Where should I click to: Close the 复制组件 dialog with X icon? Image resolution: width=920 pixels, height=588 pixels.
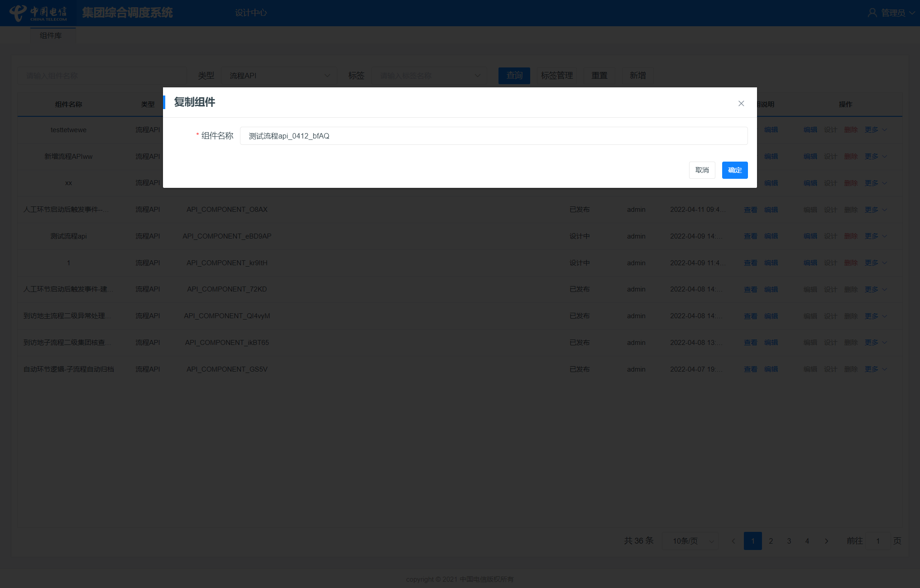[x=741, y=104]
